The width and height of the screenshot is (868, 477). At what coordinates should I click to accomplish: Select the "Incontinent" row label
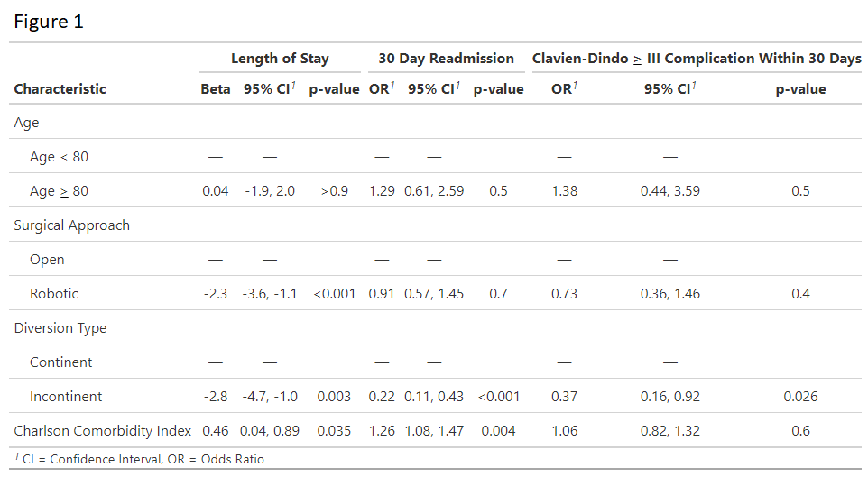pyautogui.click(x=66, y=397)
